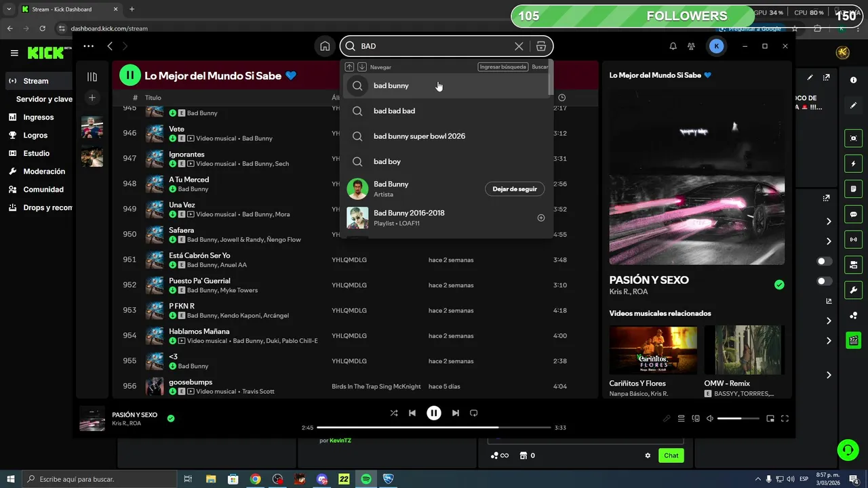
Task: Skip to next track
Action: 456,413
